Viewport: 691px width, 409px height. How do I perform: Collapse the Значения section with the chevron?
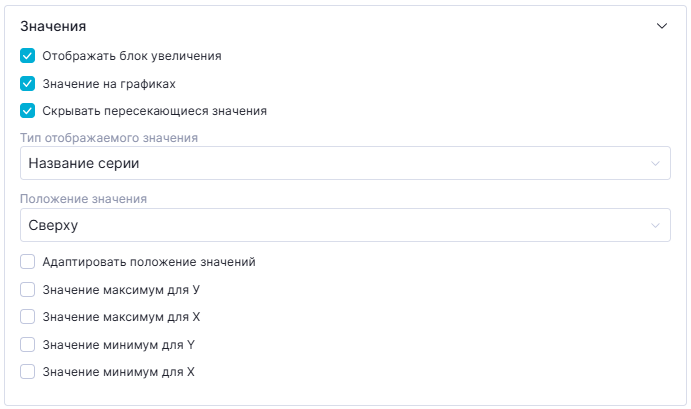[661, 27]
